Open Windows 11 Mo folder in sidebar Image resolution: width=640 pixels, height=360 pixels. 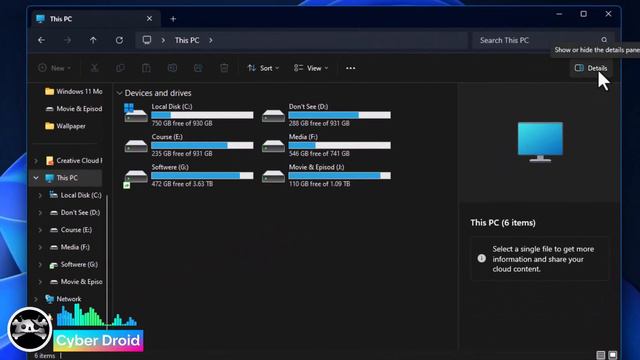[73, 91]
